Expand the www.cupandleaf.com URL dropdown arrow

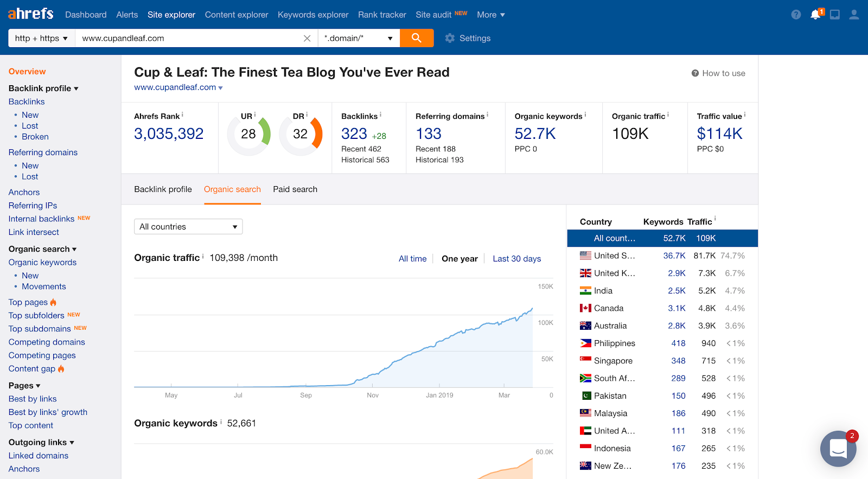pyautogui.click(x=220, y=88)
